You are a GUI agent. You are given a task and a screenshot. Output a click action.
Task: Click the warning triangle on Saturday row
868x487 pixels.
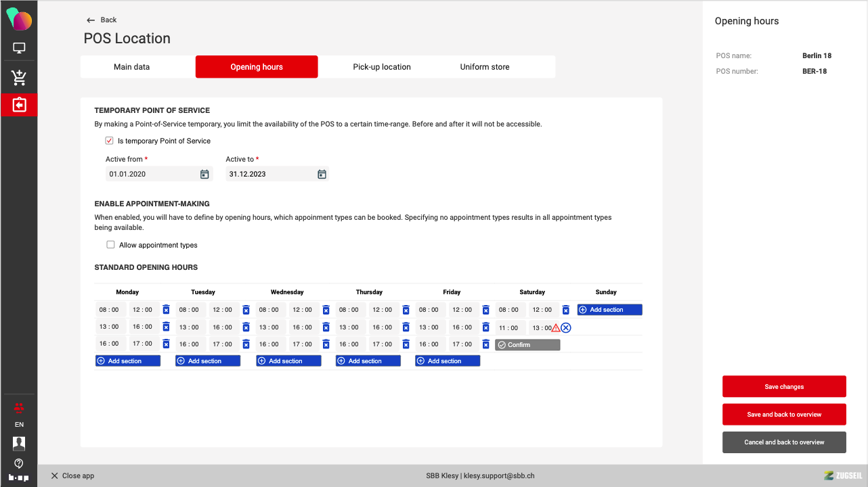point(555,328)
